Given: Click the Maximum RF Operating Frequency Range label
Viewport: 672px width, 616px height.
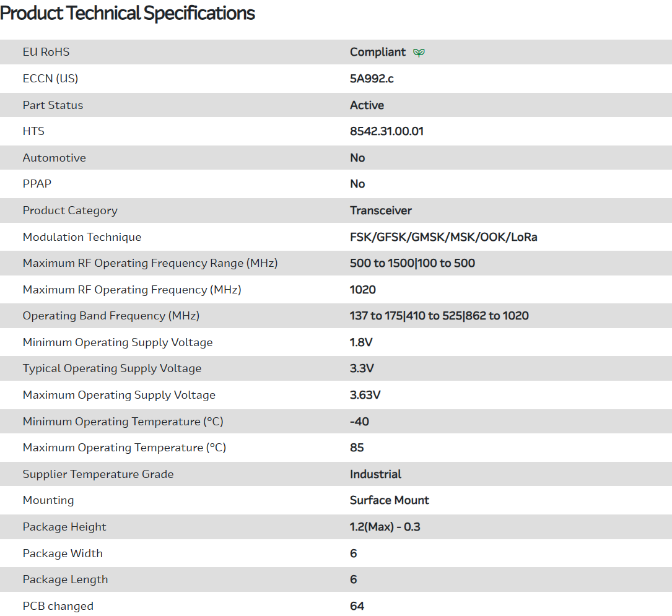Looking at the screenshot, I should tap(150, 263).
